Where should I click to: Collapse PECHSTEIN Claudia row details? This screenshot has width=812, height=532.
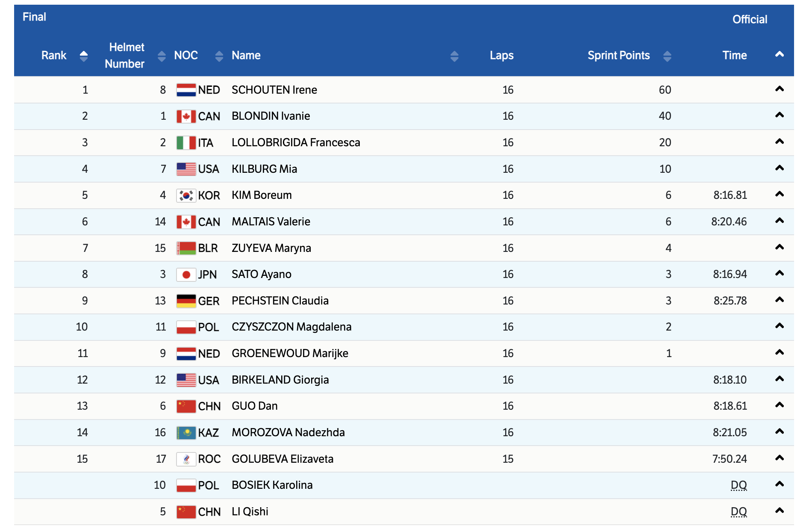point(779,300)
